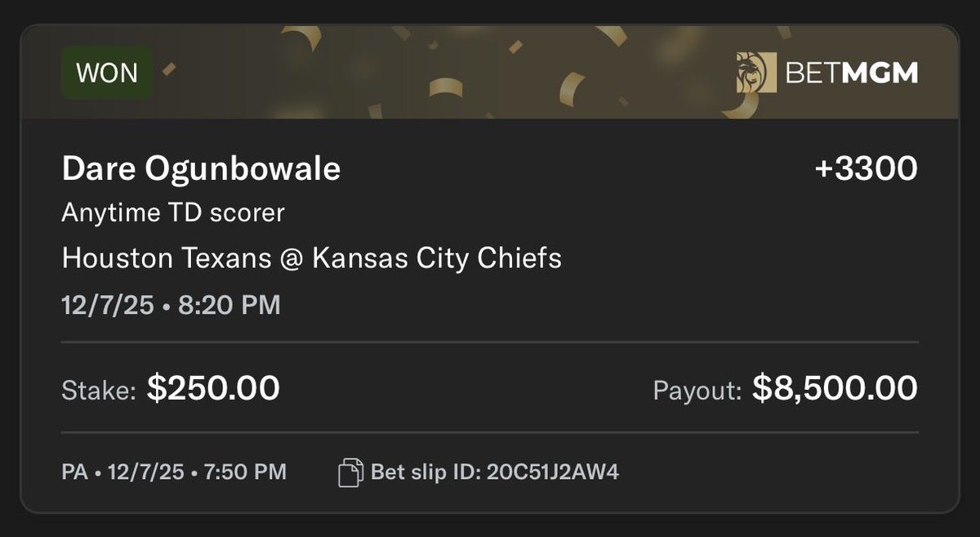Click the 12/7/25 8:20 PM game time
Image resolution: width=980 pixels, height=537 pixels.
pyautogui.click(x=171, y=305)
